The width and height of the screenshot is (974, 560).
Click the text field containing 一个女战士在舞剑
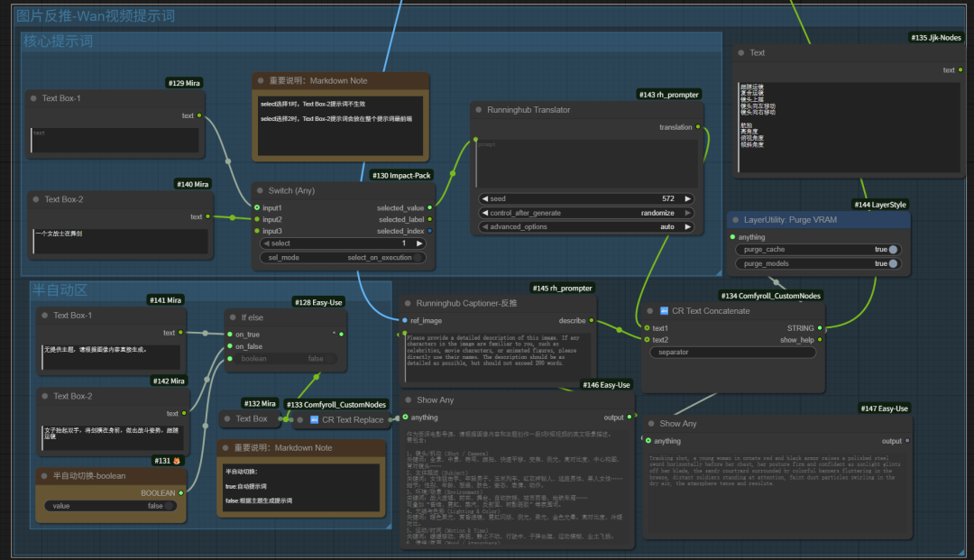click(x=121, y=242)
